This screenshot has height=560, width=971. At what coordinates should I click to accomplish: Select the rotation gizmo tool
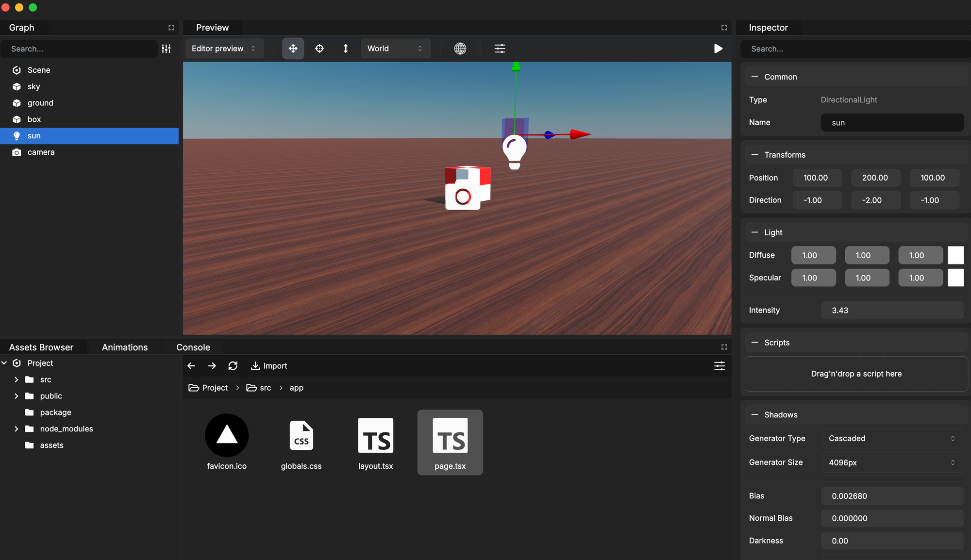[319, 49]
